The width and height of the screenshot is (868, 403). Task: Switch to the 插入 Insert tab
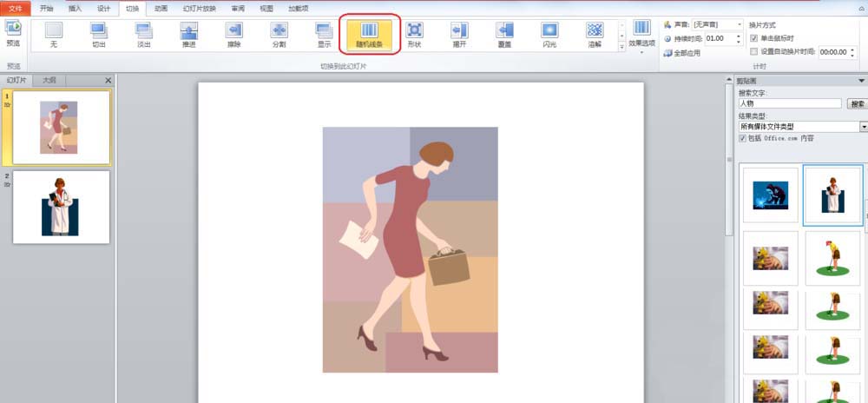[x=76, y=9]
